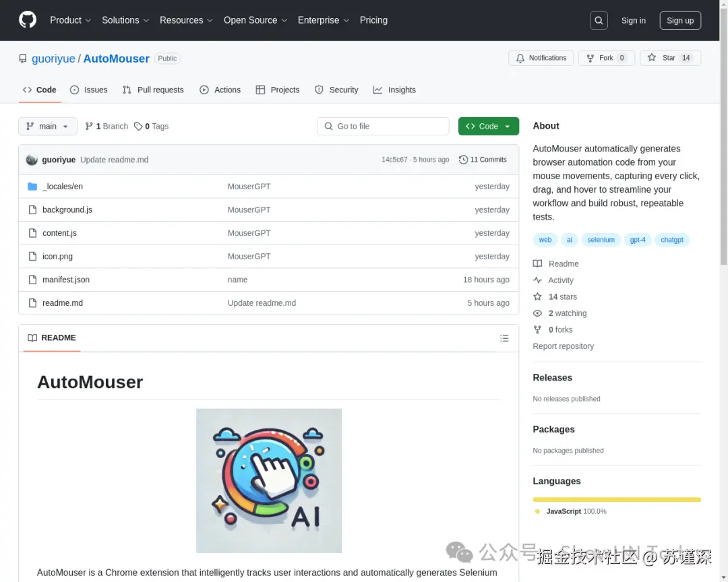Click the Sign in link
The image size is (728, 582).
[633, 20]
